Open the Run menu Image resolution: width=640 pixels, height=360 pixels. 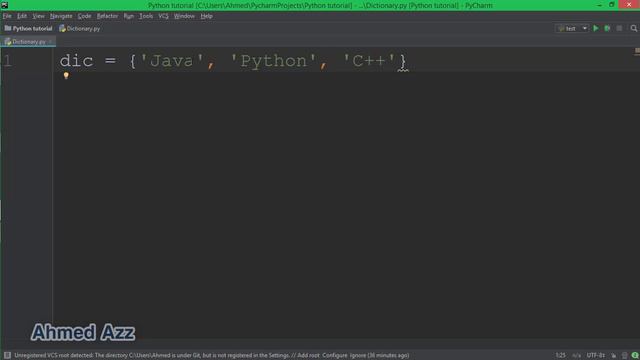[129, 16]
